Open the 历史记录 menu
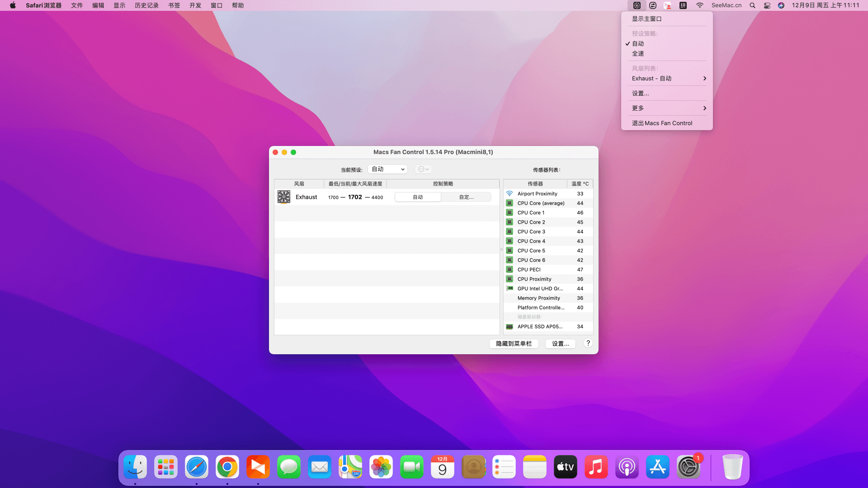Viewport: 868px width, 488px height. coord(146,5)
